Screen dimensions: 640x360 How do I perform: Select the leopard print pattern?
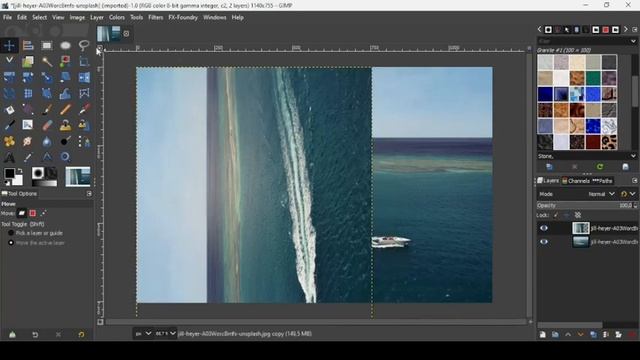(x=609, y=142)
